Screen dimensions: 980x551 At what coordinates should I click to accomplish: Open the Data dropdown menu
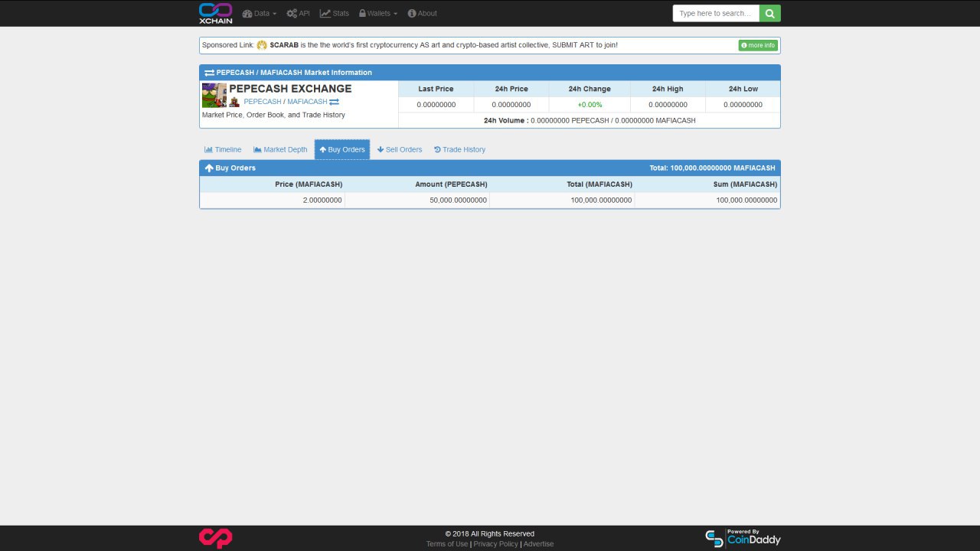[x=260, y=13]
